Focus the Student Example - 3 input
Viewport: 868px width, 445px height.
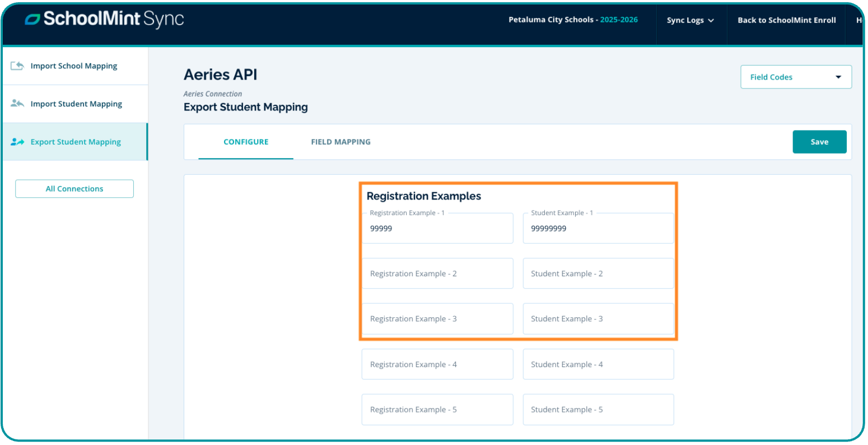(x=598, y=319)
